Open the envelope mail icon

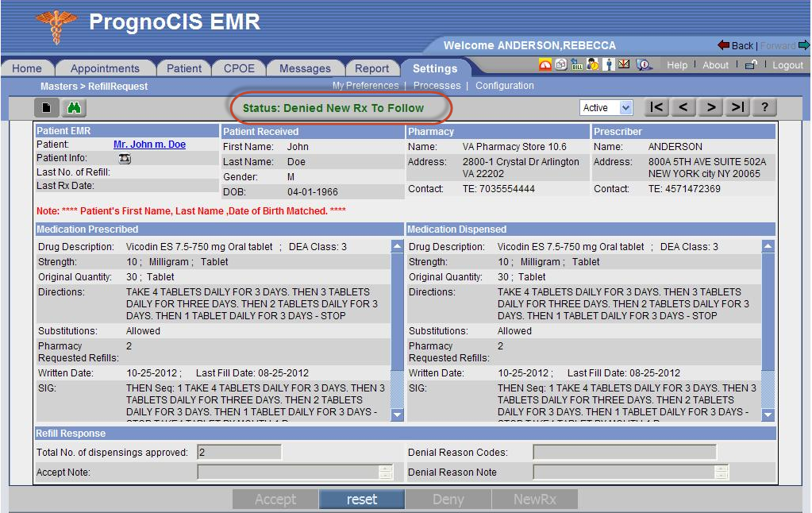[624, 64]
